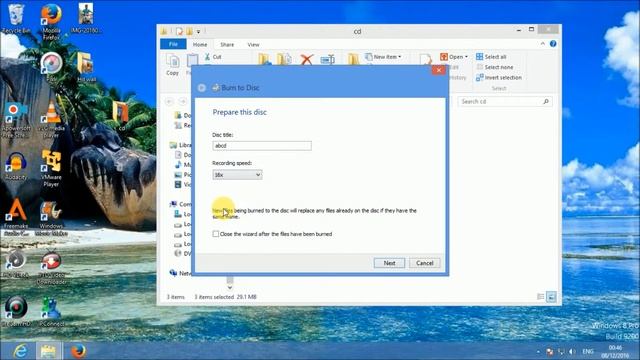Click the wizard back arrow button
The height and width of the screenshot is (360, 640).
(201, 88)
